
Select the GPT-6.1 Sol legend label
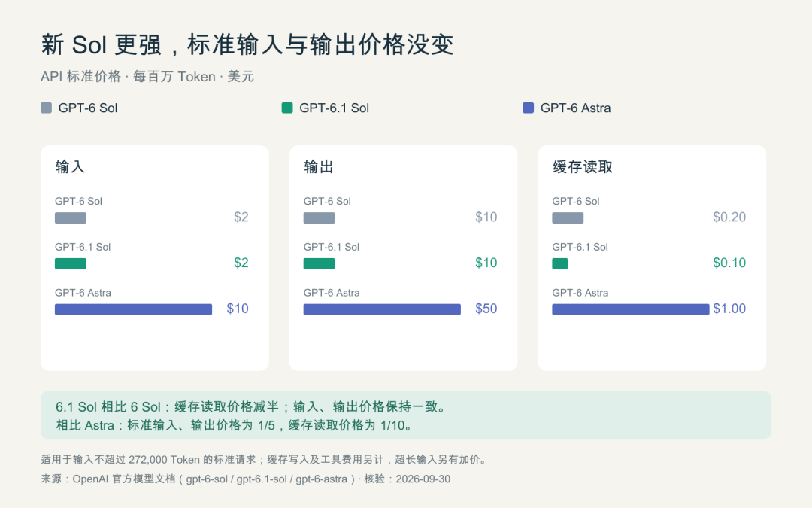(334, 108)
